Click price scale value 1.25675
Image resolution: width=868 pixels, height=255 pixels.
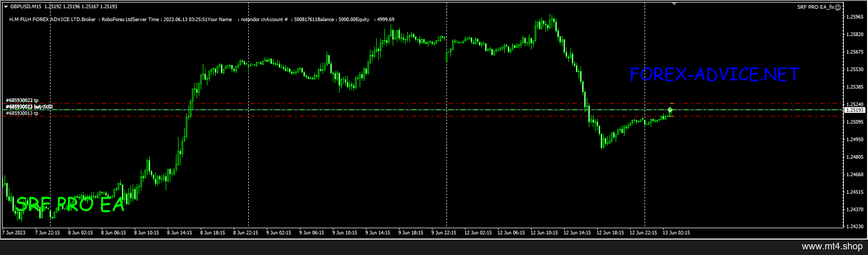[855, 52]
